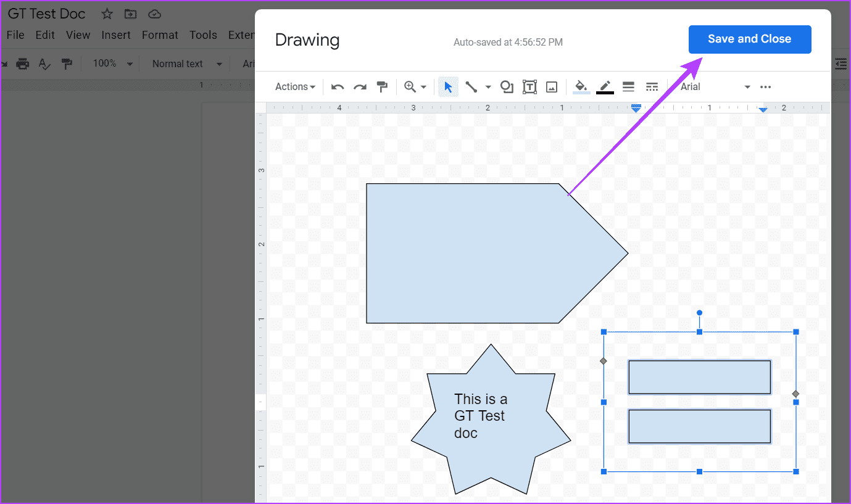
Task: Click the Save and Close button
Action: tap(749, 39)
